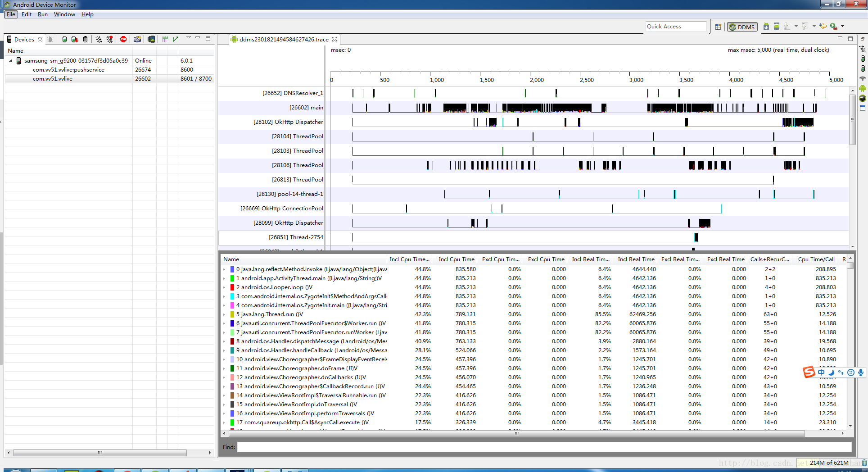Click the Last Edit Location arrow icon

point(823,26)
